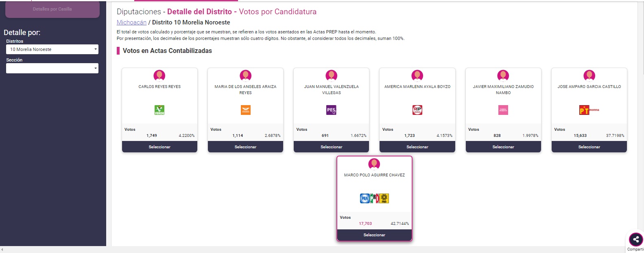Expand the Sección dropdown

[52, 68]
